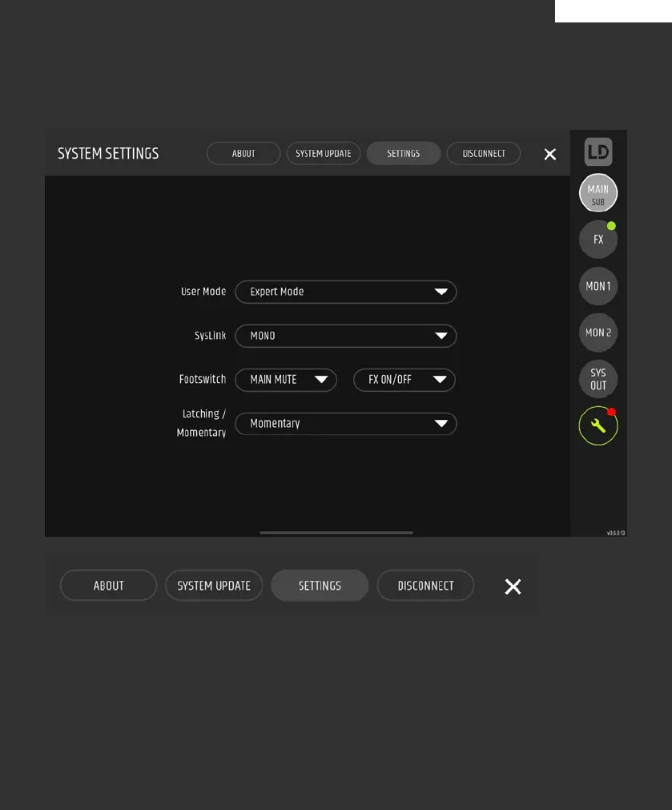
Task: Switch to SYSTEM UPDATE tab in settings header
Action: click(324, 154)
